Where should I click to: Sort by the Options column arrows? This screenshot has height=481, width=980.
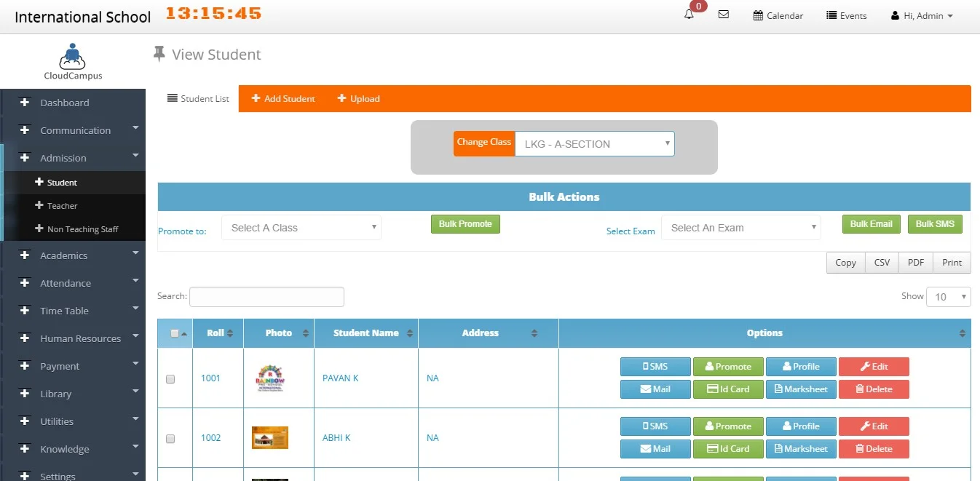pos(964,333)
